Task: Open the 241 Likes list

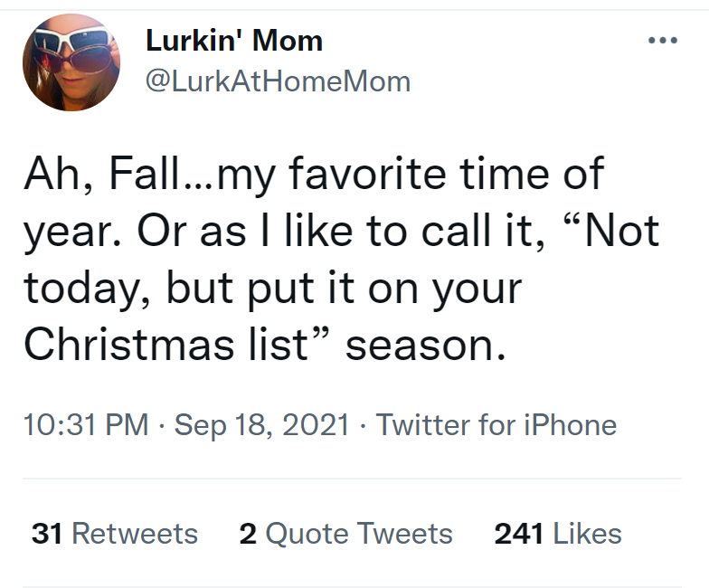Action: (558, 534)
